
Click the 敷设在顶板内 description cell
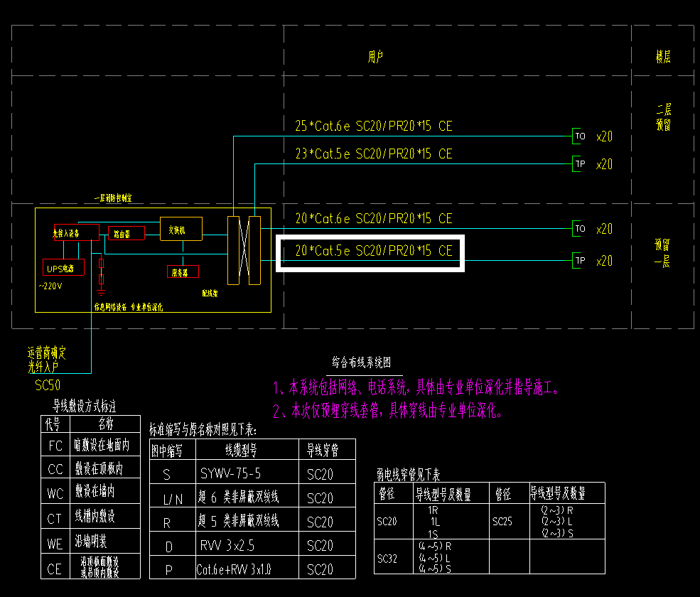pos(105,468)
